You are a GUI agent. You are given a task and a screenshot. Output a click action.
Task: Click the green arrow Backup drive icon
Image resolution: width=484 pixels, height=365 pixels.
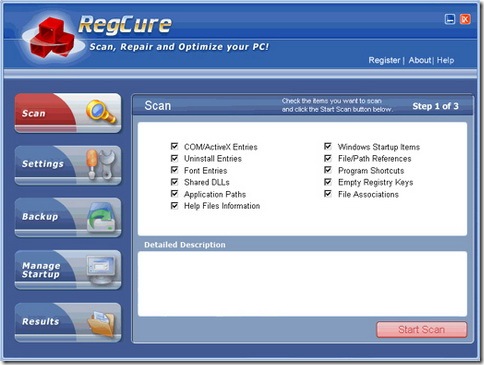click(101, 217)
